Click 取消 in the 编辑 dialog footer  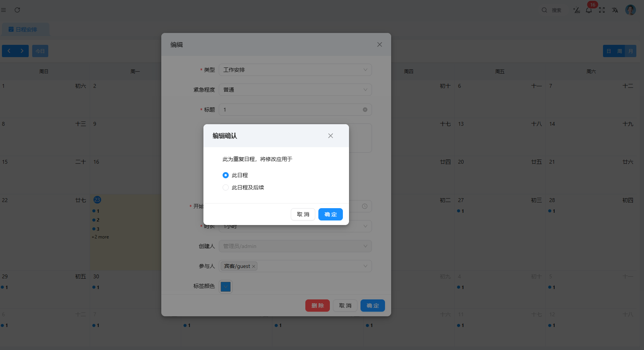tap(345, 306)
